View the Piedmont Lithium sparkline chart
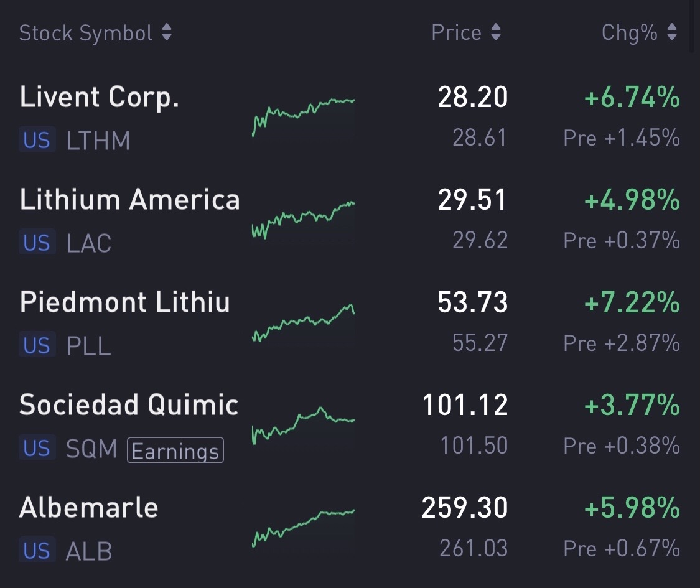This screenshot has height=588, width=700. [304, 323]
